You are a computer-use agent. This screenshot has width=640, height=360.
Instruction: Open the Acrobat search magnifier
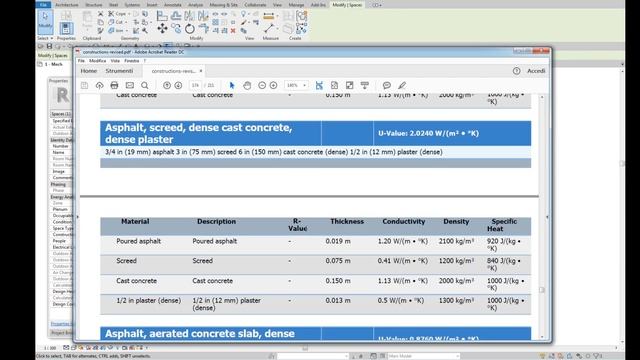(x=144, y=85)
